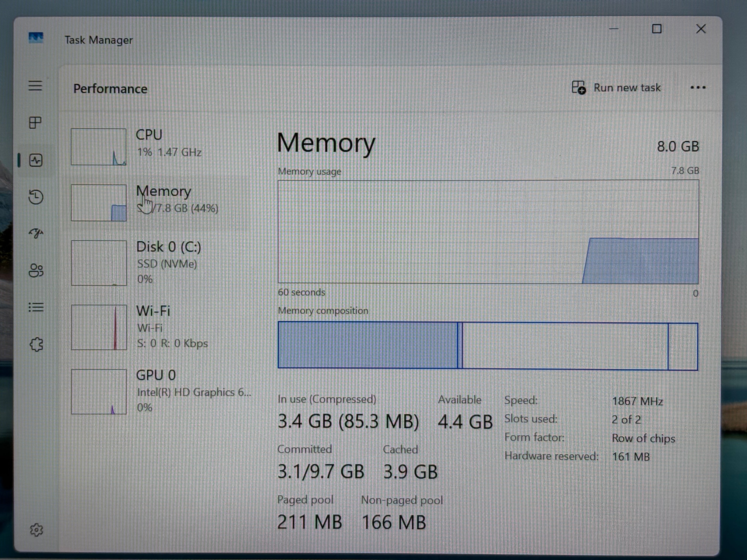Open the three-dot more options menu
Image resolution: width=747 pixels, height=560 pixels.
698,88
